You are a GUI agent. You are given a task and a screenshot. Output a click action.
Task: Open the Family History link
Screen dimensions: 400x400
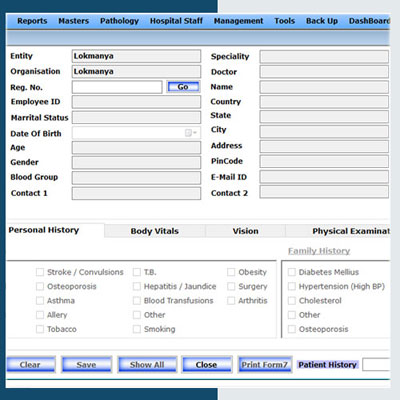point(319,251)
